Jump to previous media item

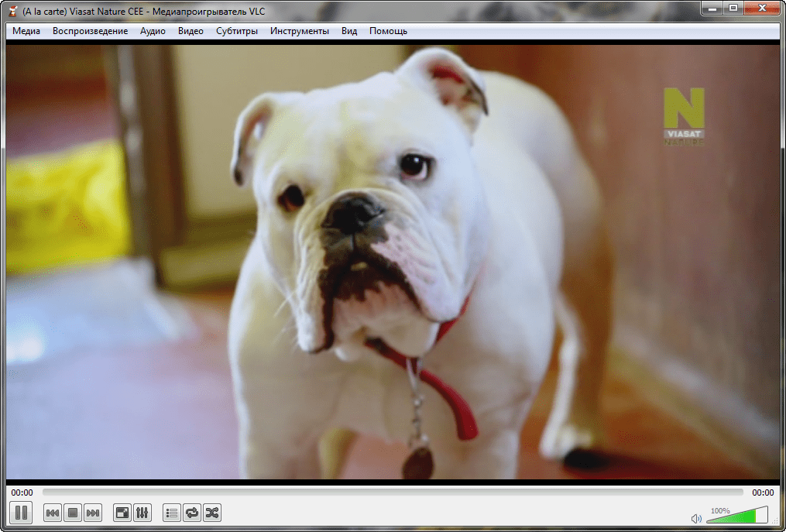pos(53,513)
